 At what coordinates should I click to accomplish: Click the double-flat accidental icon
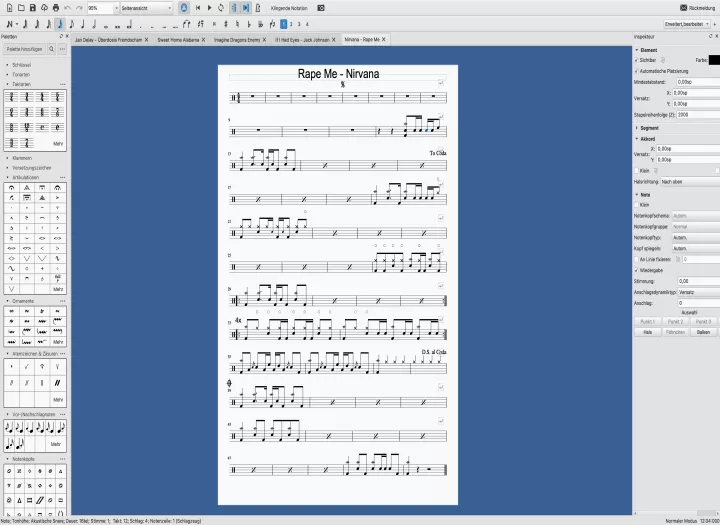[261, 24]
